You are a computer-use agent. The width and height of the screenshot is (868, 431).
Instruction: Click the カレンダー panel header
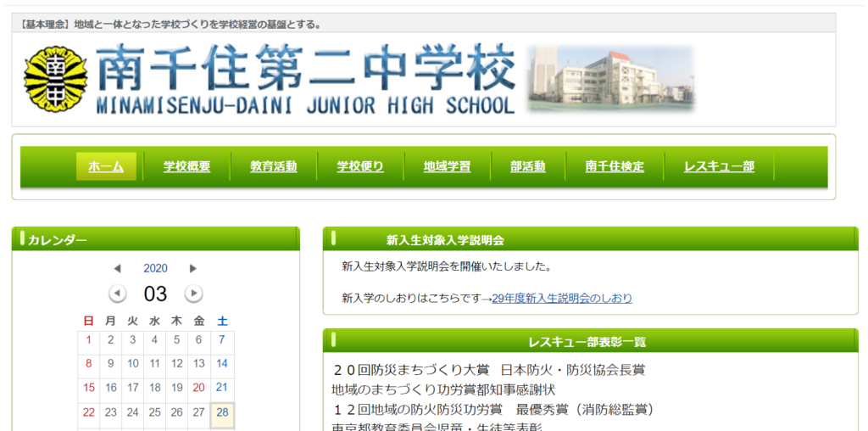(x=156, y=238)
